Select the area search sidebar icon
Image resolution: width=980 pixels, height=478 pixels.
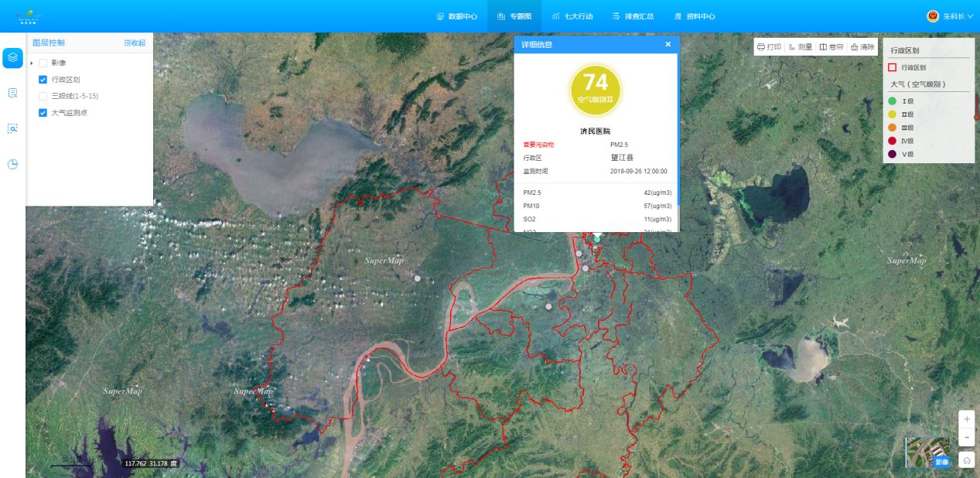(x=12, y=128)
